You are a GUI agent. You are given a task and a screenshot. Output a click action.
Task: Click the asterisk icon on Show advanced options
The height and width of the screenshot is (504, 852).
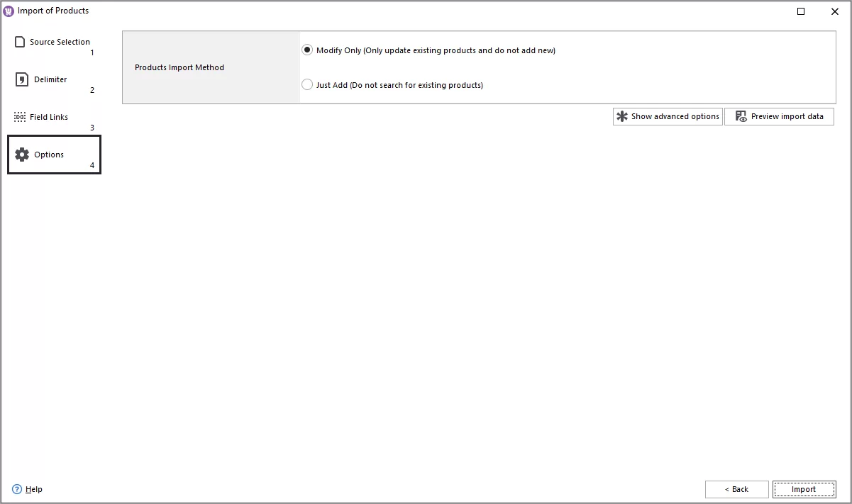point(623,116)
